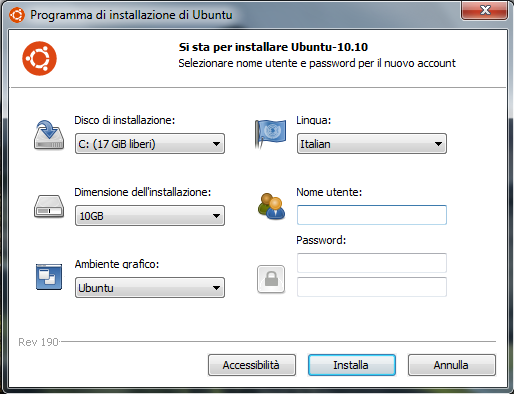Open the Accessibilità options
Image resolution: width=514 pixels, height=394 pixels.
252,365
